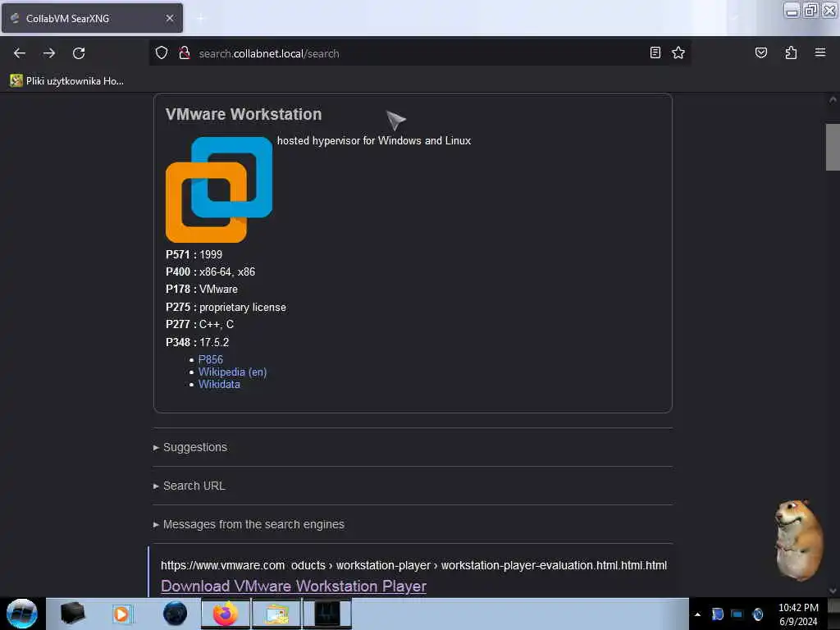Restore down the browser window
Image resolution: width=840 pixels, height=630 pixels.
[810, 10]
